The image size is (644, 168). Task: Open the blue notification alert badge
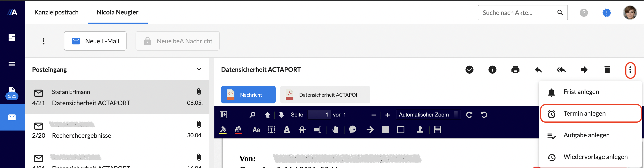click(606, 13)
